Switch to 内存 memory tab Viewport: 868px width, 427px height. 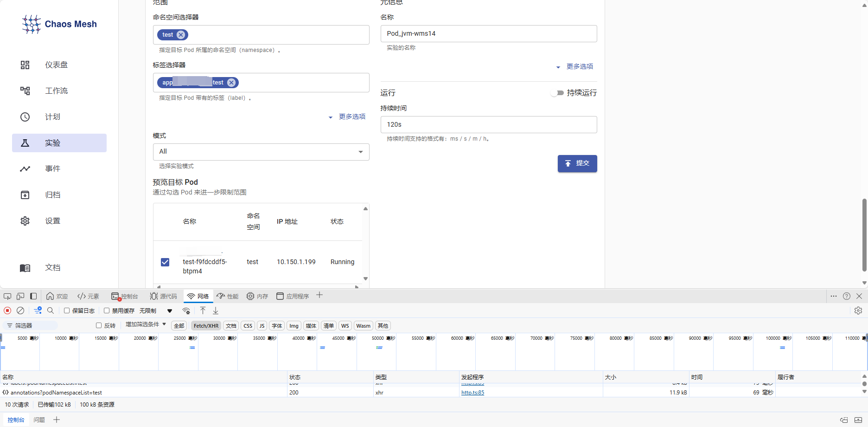[x=257, y=296]
